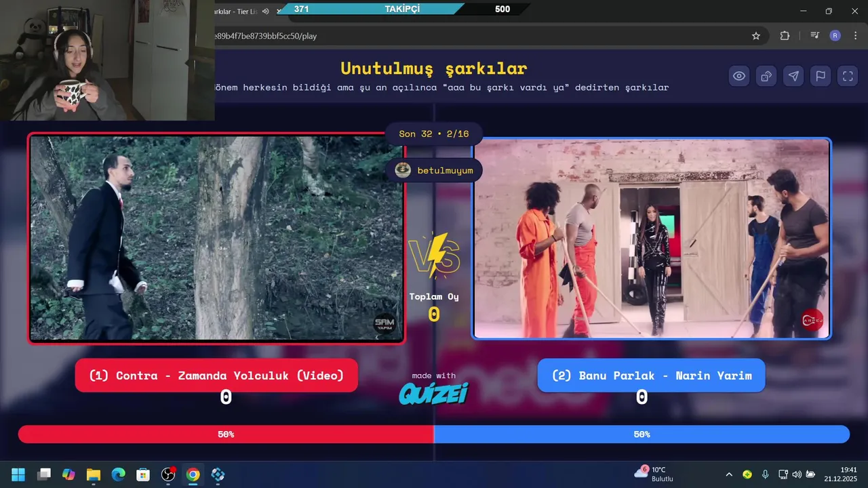The height and width of the screenshot is (488, 868).
Task: Click the blue 50% vote bar
Action: [642, 434]
